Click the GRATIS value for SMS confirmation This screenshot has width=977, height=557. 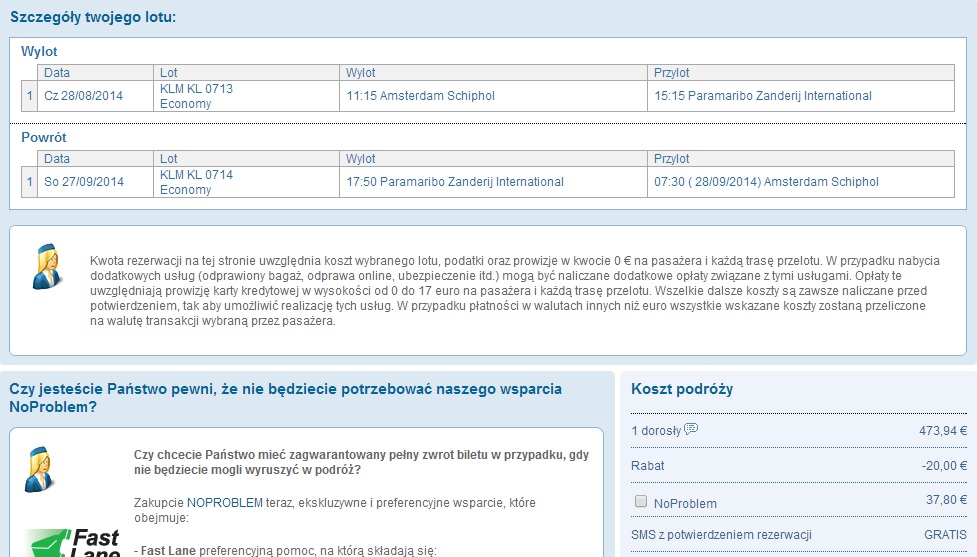(x=945, y=535)
